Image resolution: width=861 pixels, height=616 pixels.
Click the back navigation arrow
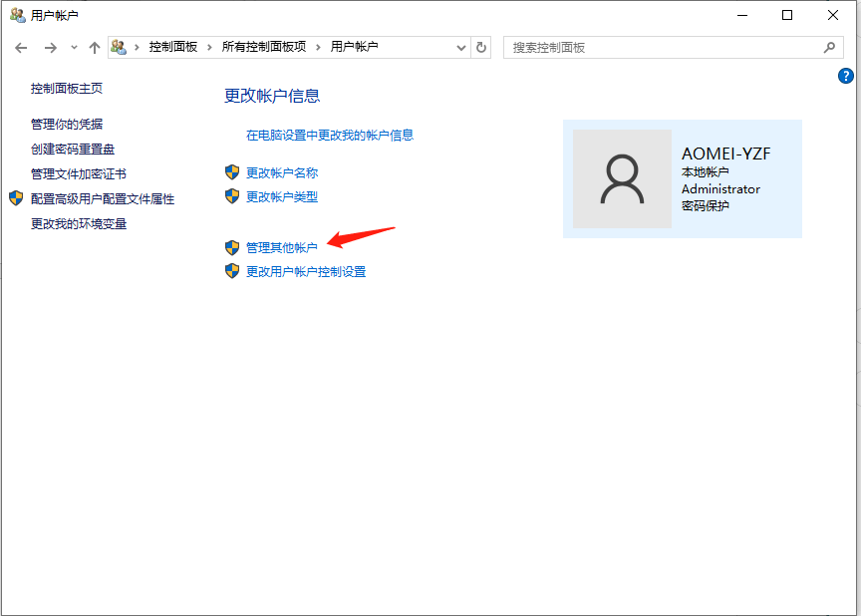pyautogui.click(x=21, y=47)
